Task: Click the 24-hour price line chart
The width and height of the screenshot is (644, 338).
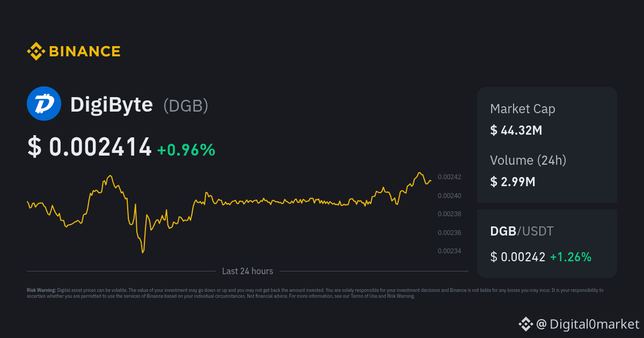Action: click(229, 213)
